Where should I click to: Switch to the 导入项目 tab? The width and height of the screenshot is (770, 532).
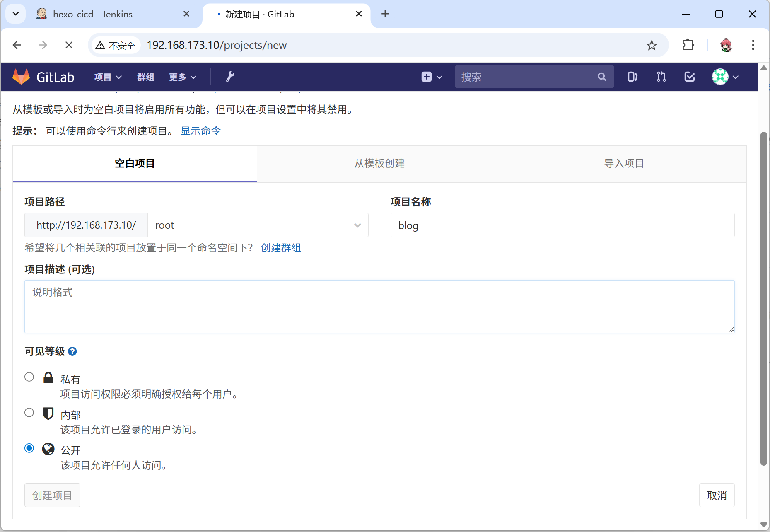pyautogui.click(x=624, y=164)
